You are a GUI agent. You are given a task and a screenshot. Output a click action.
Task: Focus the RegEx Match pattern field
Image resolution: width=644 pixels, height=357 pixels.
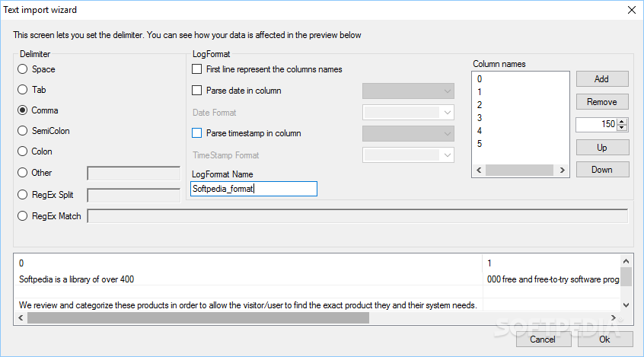(x=357, y=216)
